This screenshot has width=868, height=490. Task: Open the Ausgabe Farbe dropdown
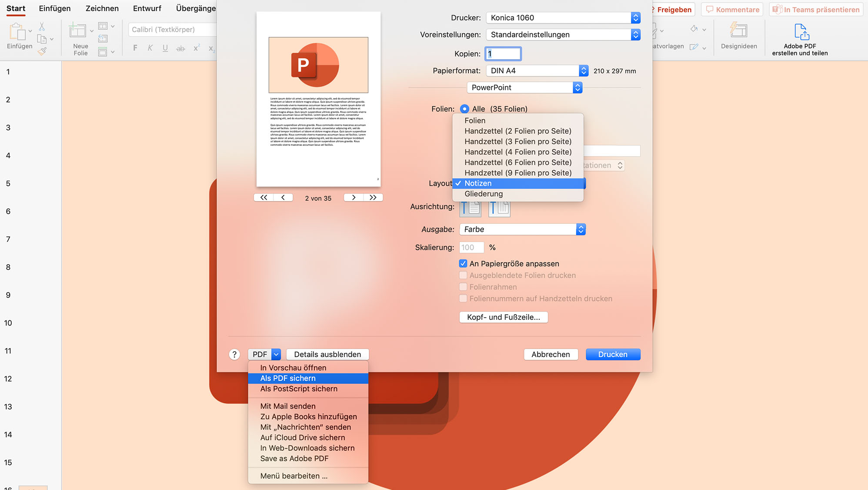coord(522,229)
